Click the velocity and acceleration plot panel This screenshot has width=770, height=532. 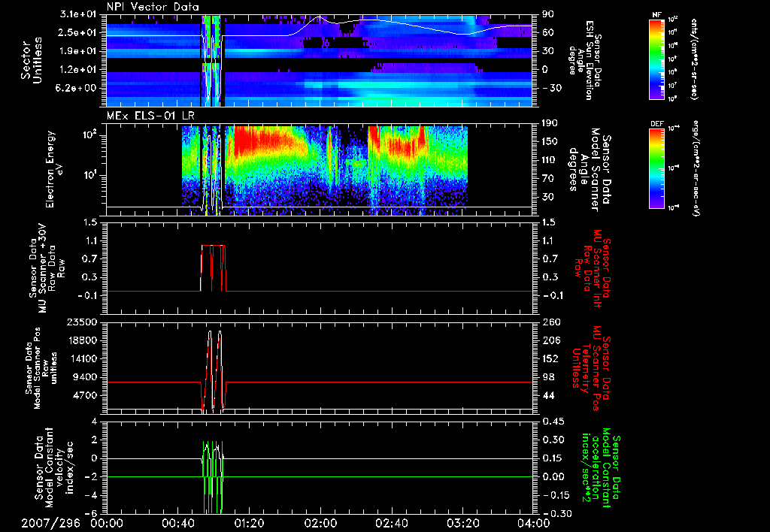coord(320,467)
